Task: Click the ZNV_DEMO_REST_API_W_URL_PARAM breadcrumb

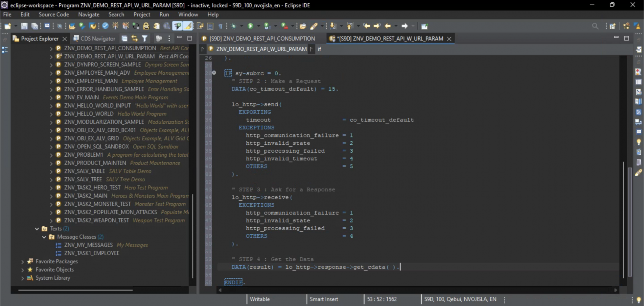Action: click(x=261, y=49)
